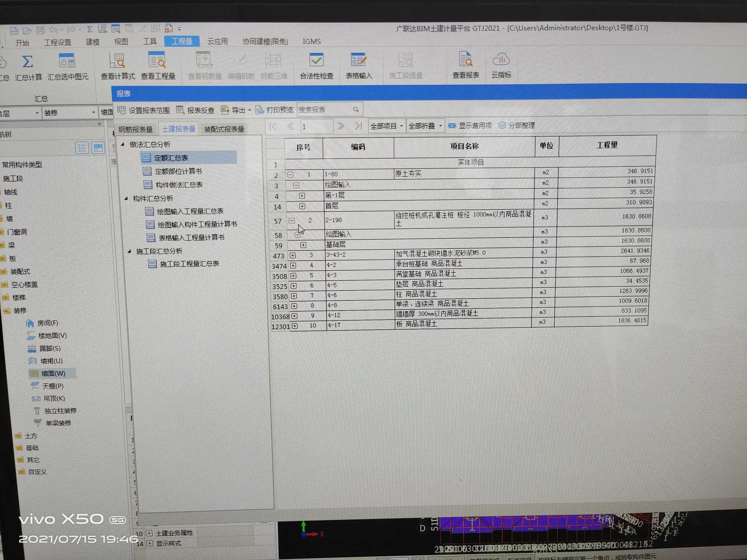Expand the 基础层 row
This screenshot has height=560, width=747.
tap(303, 245)
